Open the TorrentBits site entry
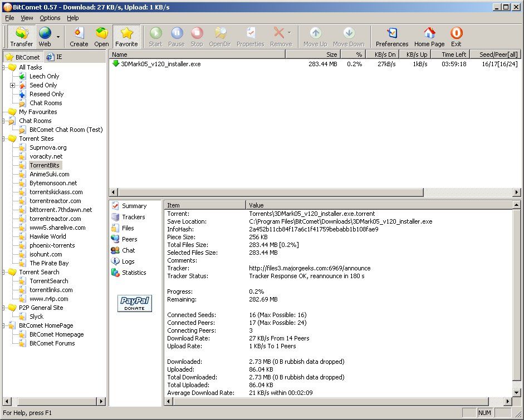This screenshot has height=420, width=524. click(45, 165)
